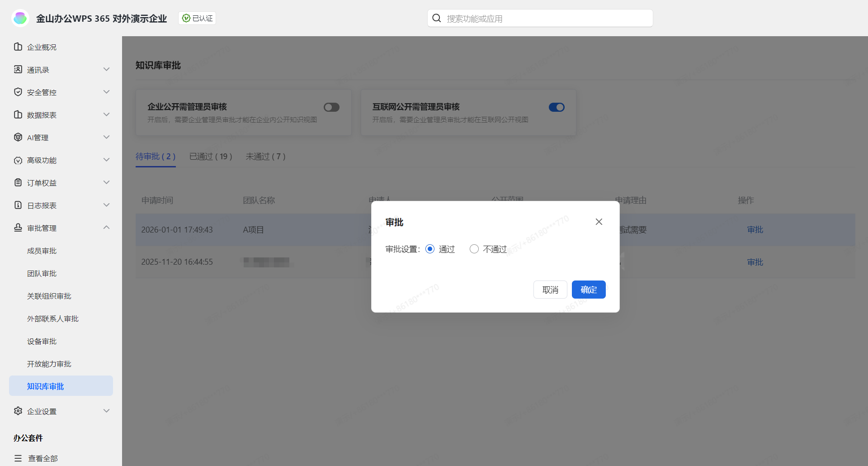
Task: Click the 已认证 verified badge
Action: point(197,18)
